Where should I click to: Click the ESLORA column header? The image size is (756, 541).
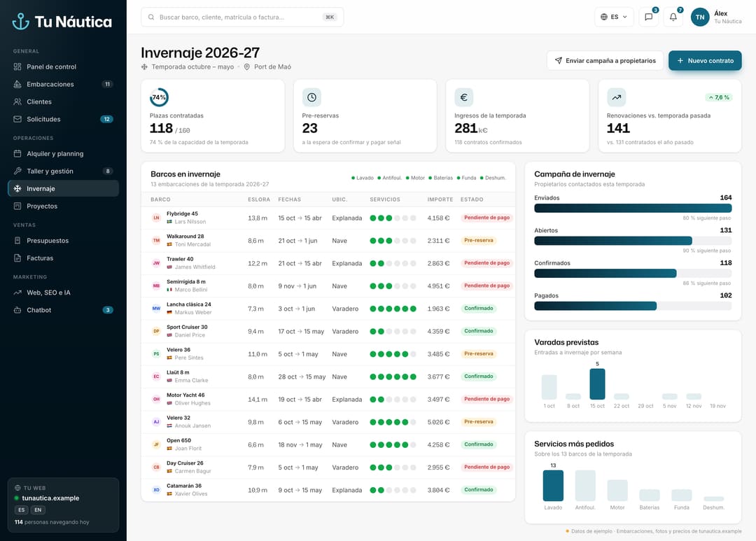coord(259,199)
